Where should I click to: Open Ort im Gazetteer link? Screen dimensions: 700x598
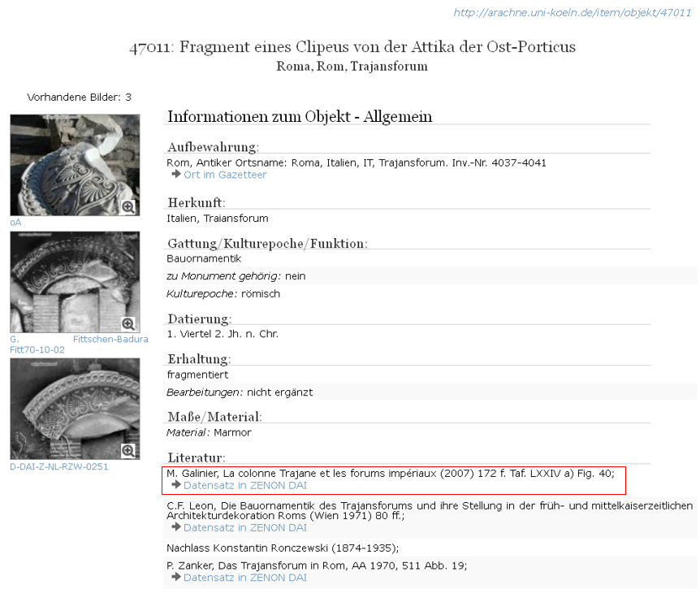pyautogui.click(x=225, y=175)
